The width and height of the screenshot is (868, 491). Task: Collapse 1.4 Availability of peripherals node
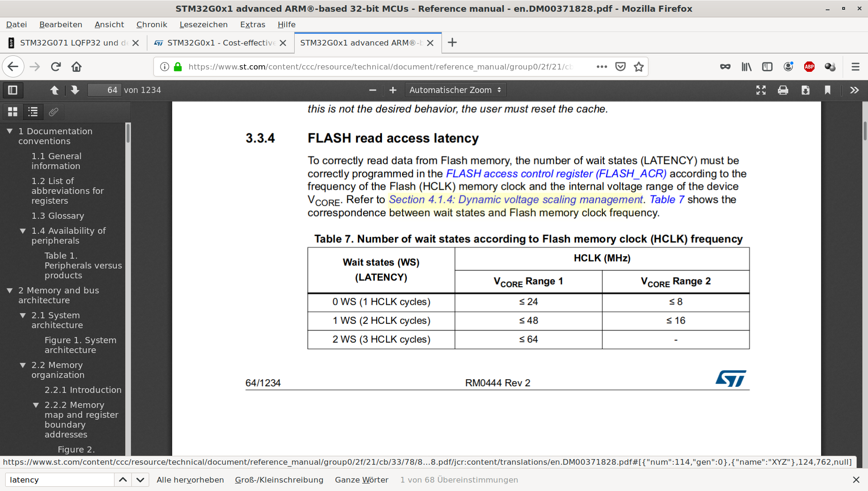point(23,230)
